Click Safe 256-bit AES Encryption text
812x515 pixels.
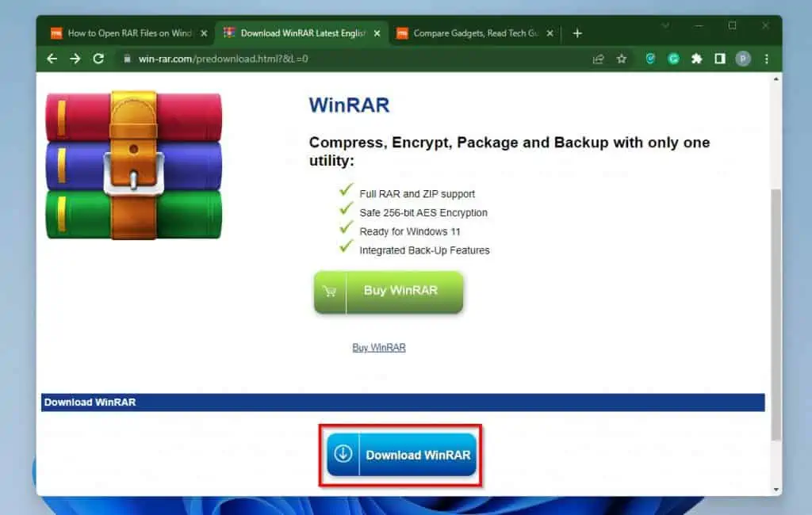tap(423, 212)
